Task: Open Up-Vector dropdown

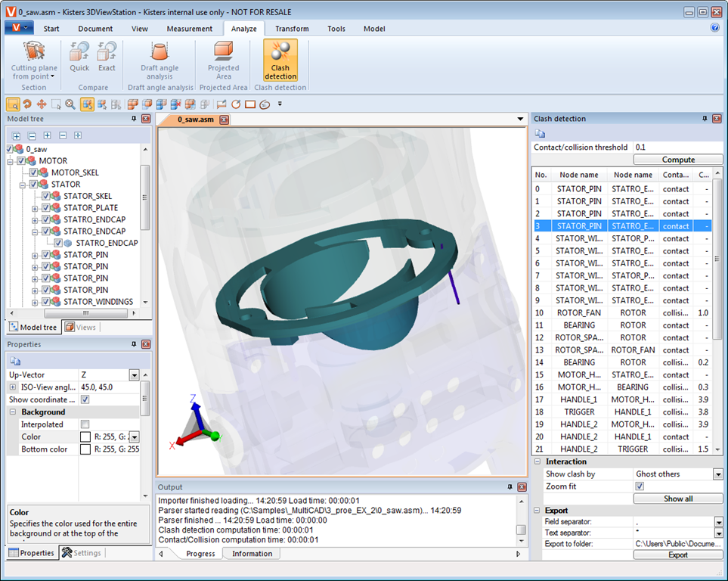Action: coord(134,374)
